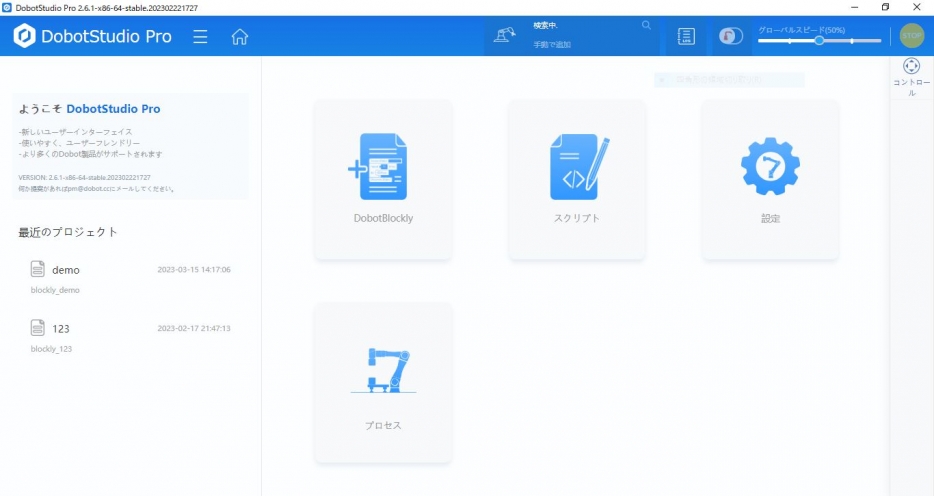Click the 手動で追加 manual add link
This screenshot has width=934, height=496.
point(552,45)
